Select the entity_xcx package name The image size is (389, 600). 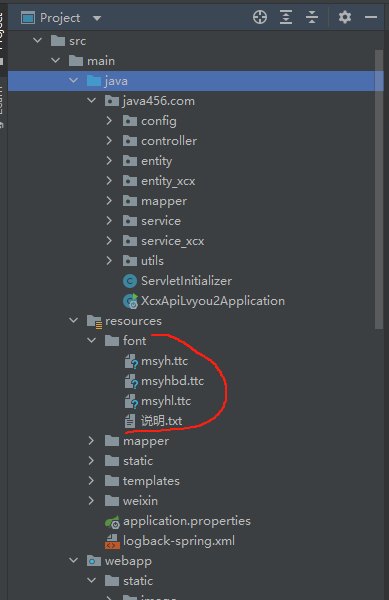point(168,181)
